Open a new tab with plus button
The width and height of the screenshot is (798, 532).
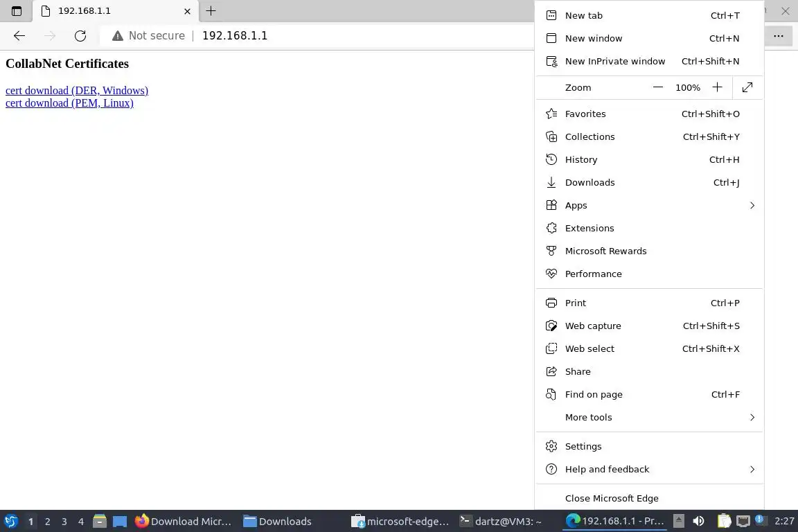click(x=211, y=10)
